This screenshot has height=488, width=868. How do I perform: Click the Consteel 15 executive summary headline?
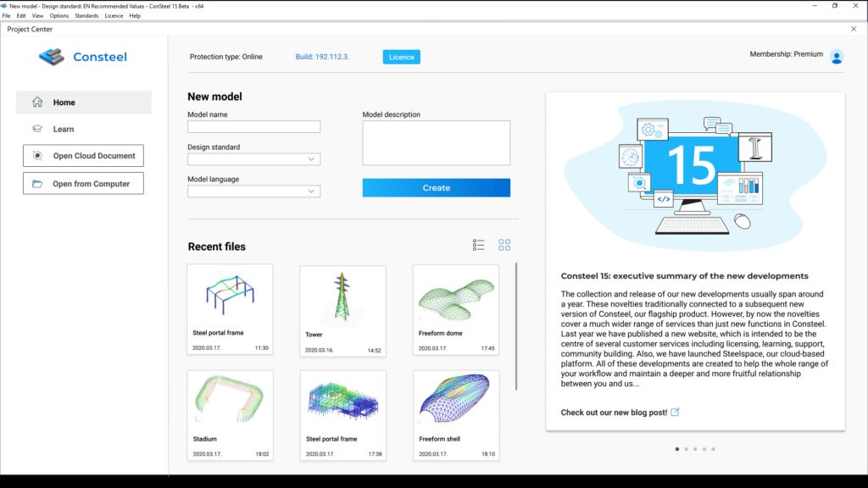[684, 276]
